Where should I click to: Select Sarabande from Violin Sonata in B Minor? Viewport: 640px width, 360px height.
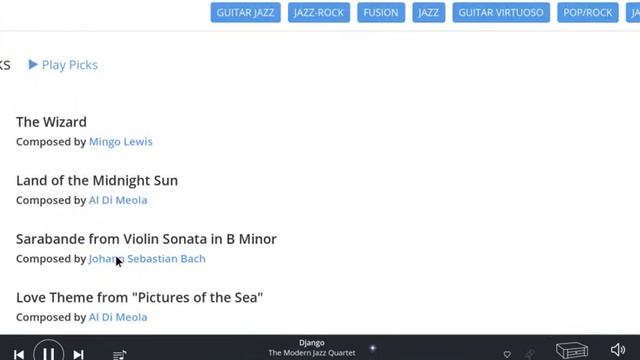pyautogui.click(x=147, y=239)
